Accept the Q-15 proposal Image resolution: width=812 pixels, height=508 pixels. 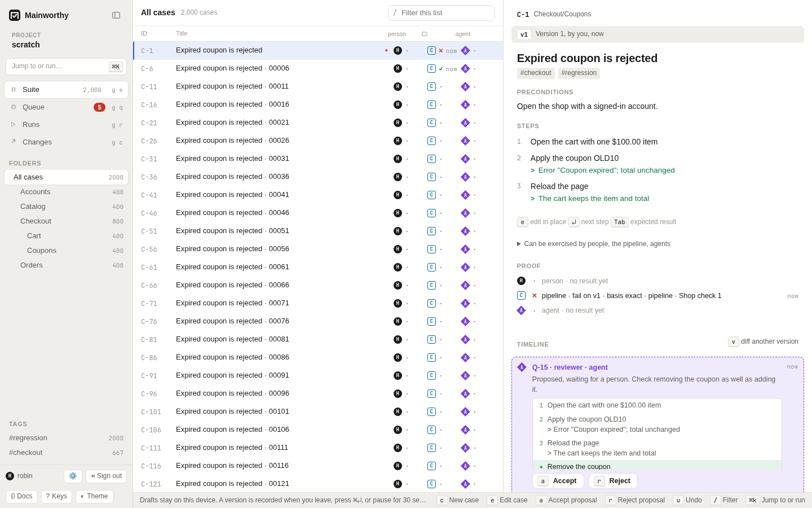click(558, 481)
